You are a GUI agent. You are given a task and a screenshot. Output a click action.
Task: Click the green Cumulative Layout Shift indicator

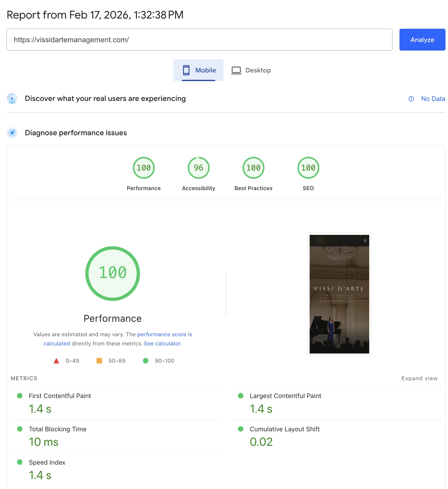pos(241,429)
